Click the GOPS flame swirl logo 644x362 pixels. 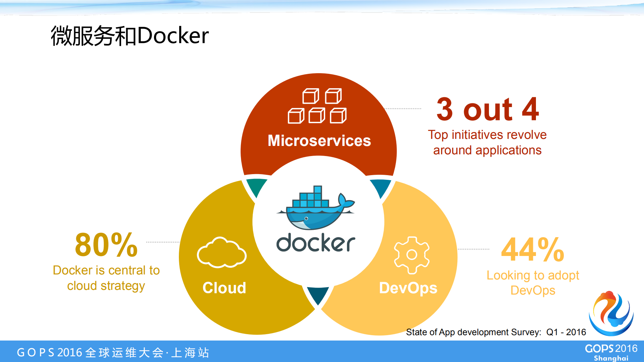(611, 314)
